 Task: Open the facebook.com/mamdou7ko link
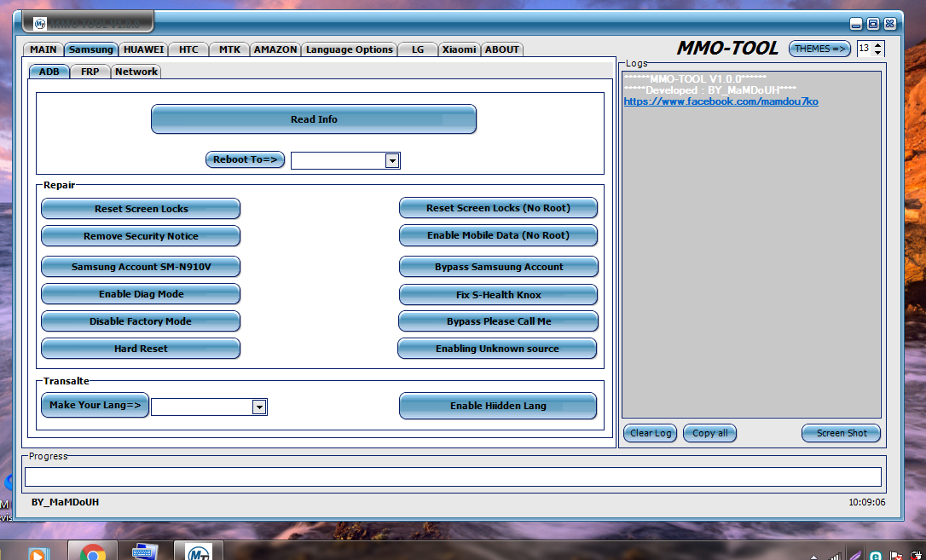point(721,101)
